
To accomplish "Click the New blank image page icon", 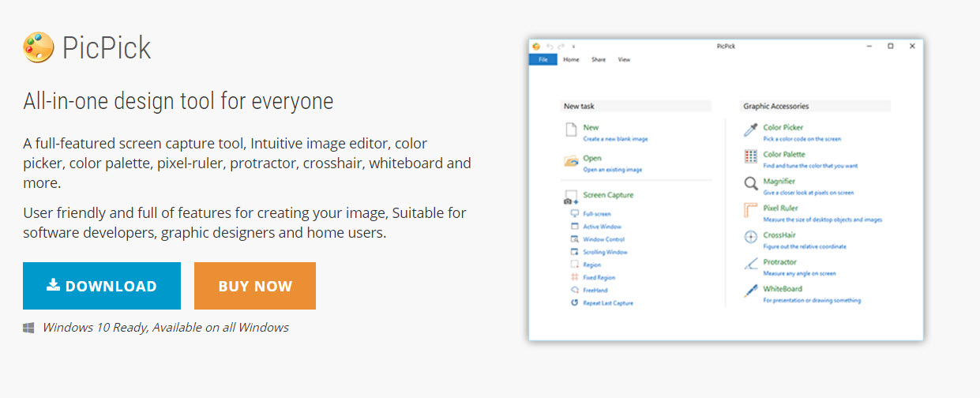I will (x=571, y=131).
